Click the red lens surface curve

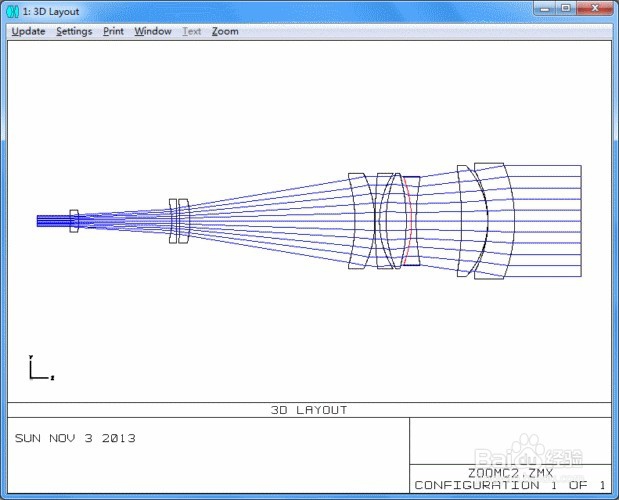(x=409, y=221)
